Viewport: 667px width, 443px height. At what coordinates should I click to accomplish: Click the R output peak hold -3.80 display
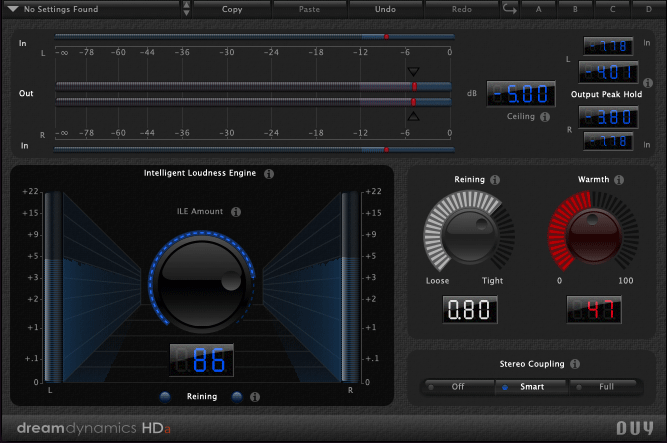point(608,117)
